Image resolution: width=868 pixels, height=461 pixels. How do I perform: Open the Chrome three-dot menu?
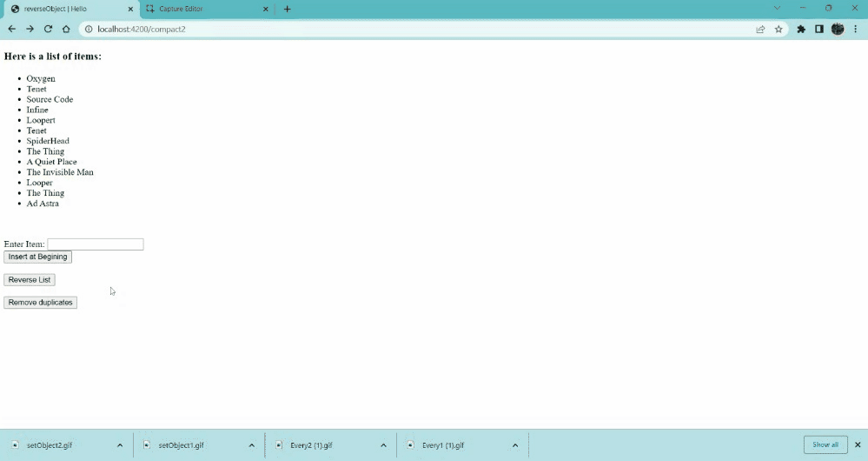[855, 30]
